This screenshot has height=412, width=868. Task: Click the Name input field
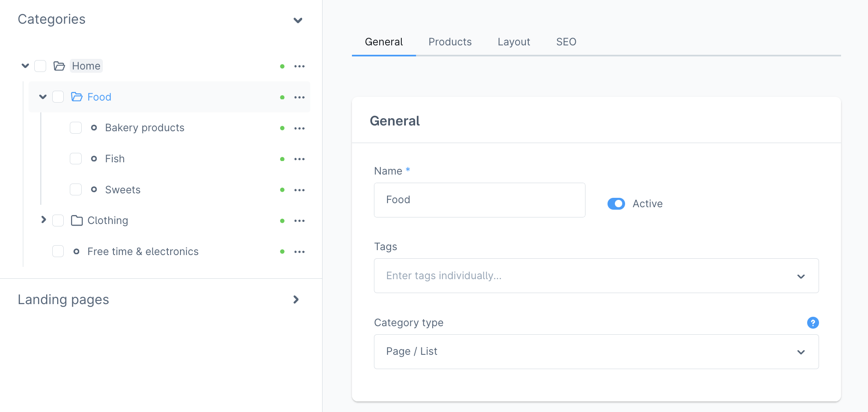coord(479,200)
